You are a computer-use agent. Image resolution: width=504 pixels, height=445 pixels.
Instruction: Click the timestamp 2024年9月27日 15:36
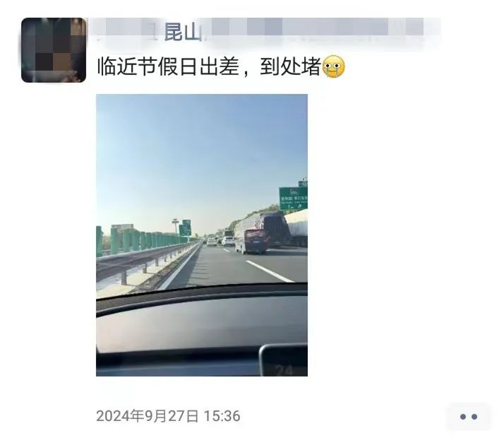(168, 416)
